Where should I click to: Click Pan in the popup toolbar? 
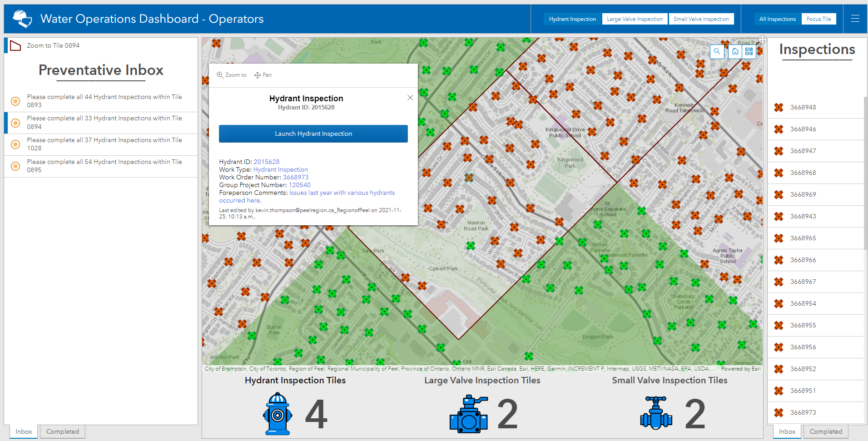pyautogui.click(x=263, y=75)
